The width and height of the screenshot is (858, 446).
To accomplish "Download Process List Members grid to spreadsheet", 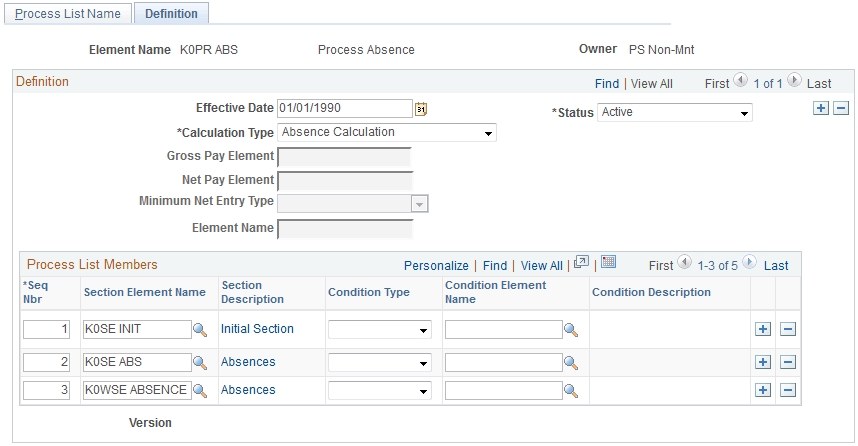I will pos(608,264).
